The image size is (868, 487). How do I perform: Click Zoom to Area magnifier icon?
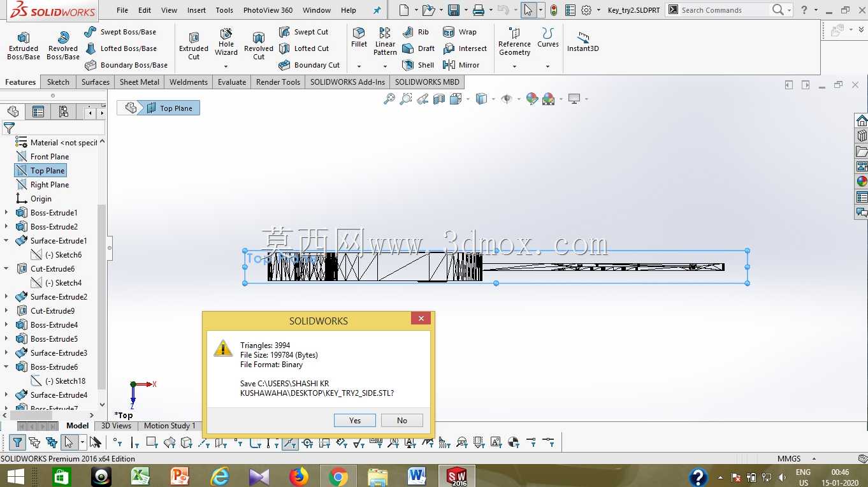point(405,99)
